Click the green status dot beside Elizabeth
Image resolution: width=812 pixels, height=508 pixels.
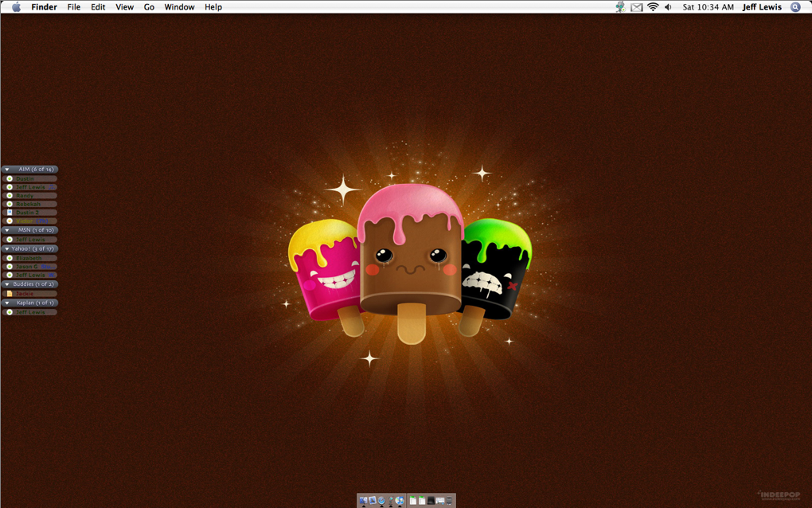point(10,258)
